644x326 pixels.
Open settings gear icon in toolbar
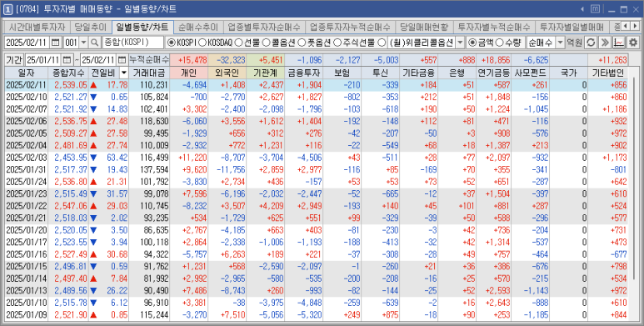[x=633, y=43]
